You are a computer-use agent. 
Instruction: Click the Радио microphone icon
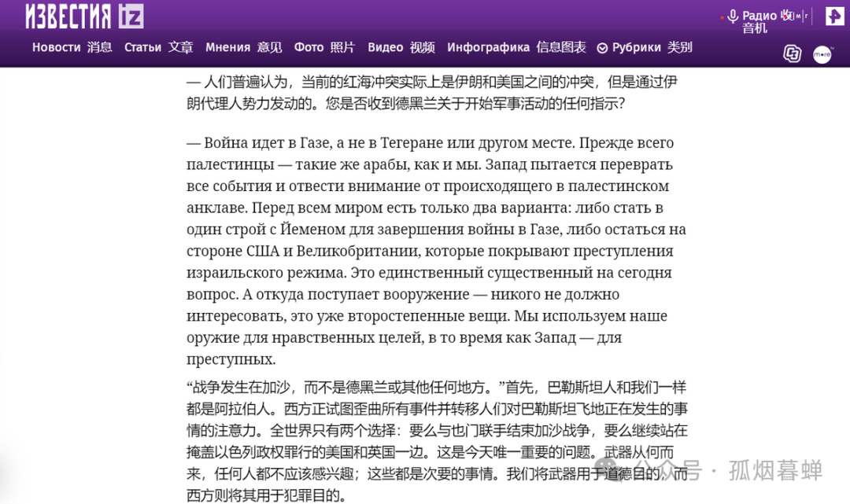click(733, 17)
